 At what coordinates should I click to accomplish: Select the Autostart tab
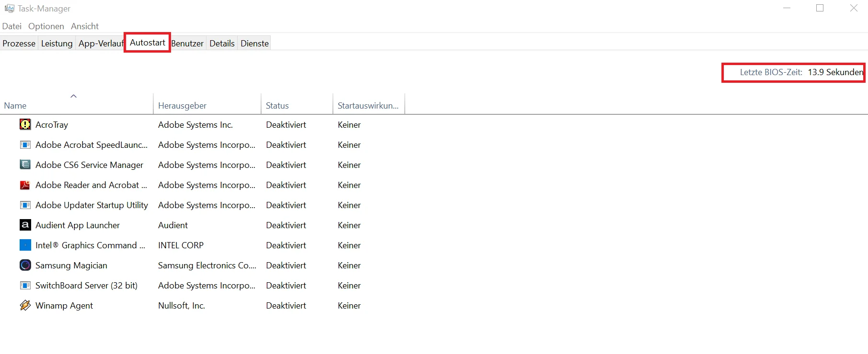point(148,43)
